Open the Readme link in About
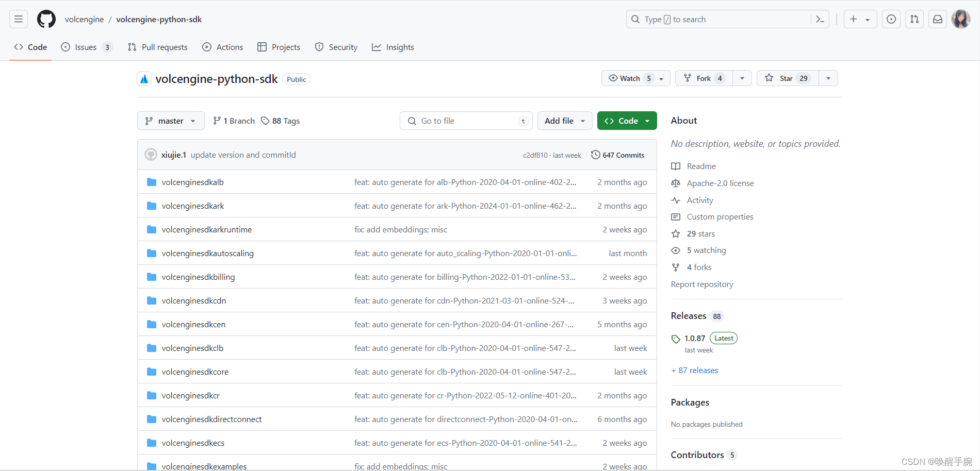Image resolution: width=980 pixels, height=471 pixels. pyautogui.click(x=694, y=166)
